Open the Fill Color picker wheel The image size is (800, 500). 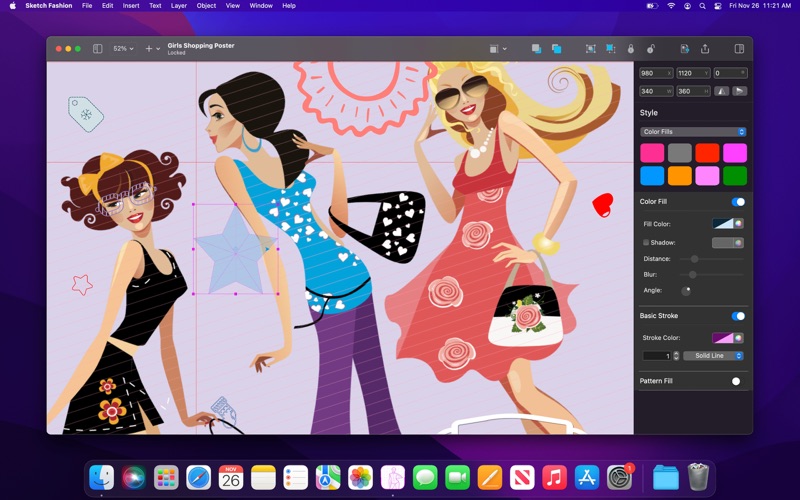(739, 224)
